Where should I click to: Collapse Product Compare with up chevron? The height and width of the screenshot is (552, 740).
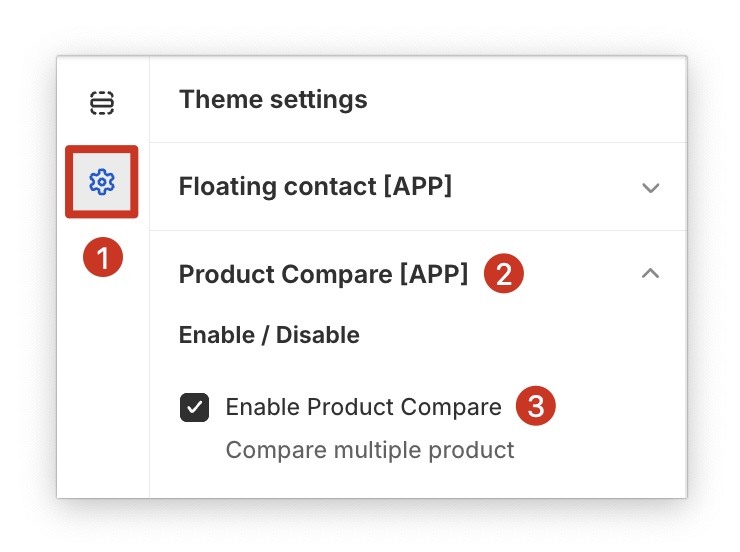(x=651, y=273)
